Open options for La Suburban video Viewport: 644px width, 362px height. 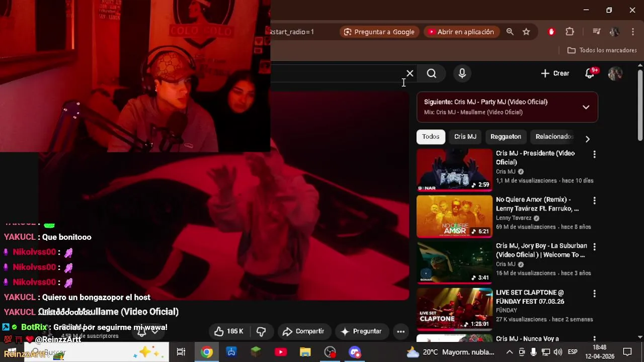594,247
